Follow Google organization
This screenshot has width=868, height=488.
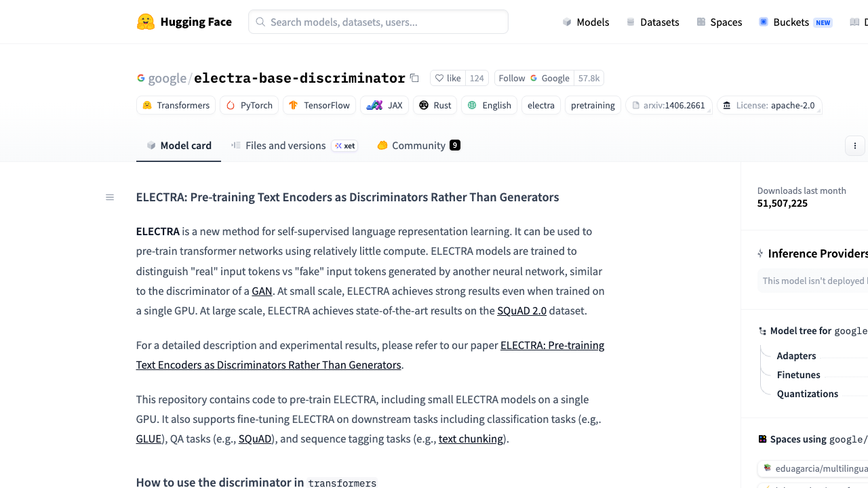(x=534, y=78)
